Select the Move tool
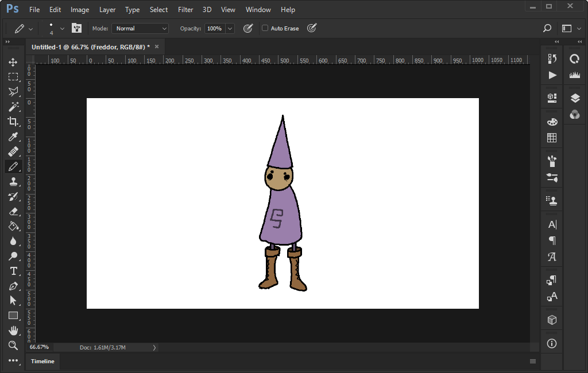Viewport: 588px width, 373px height. [13, 62]
